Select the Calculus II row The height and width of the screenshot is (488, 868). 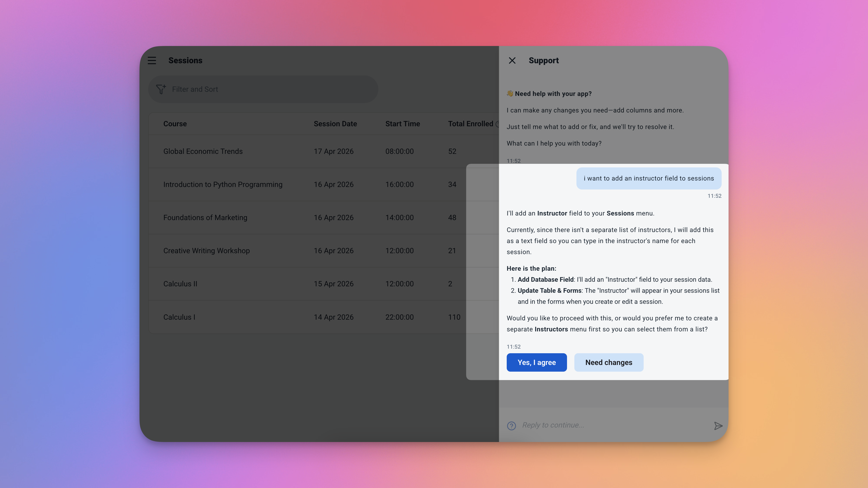click(x=180, y=284)
